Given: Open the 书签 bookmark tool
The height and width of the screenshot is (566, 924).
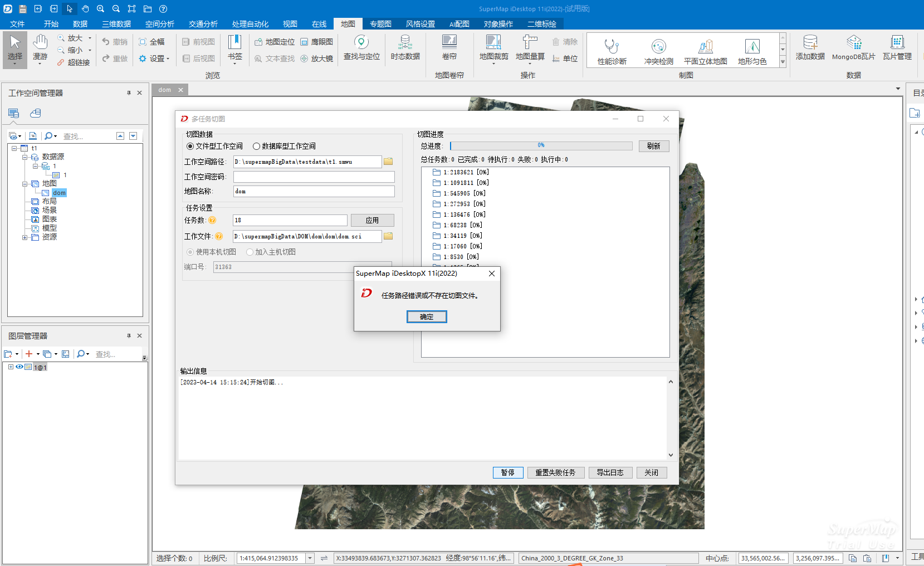Looking at the screenshot, I should (235, 48).
